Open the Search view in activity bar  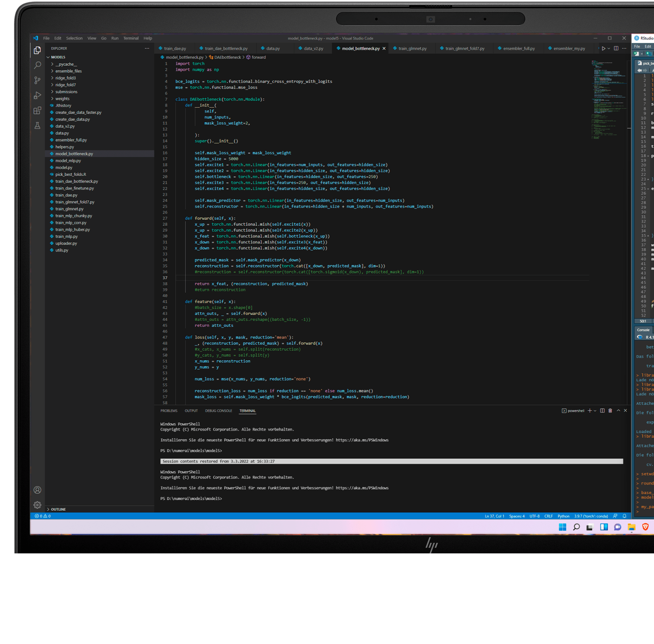coord(37,65)
